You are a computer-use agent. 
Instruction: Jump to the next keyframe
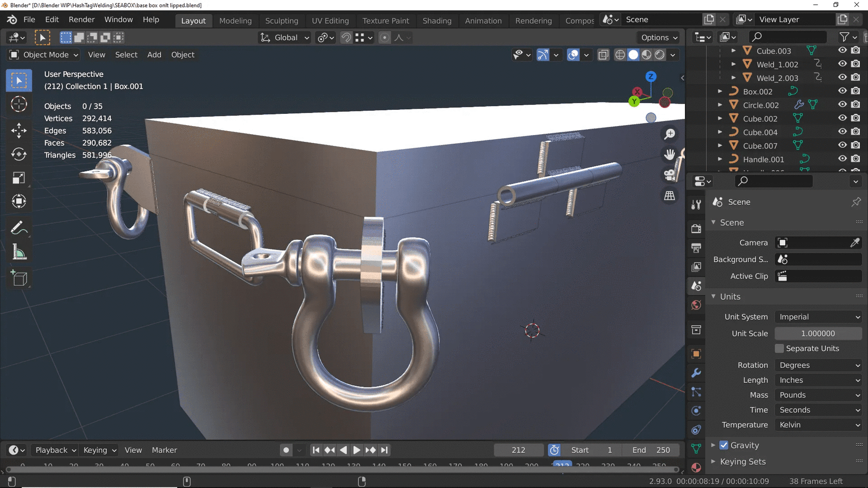click(x=370, y=450)
